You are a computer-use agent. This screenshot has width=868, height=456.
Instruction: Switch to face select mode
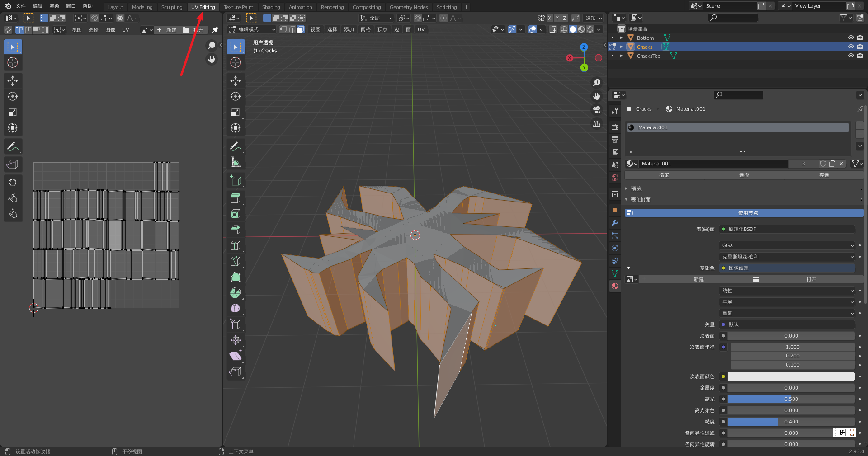pyautogui.click(x=300, y=29)
